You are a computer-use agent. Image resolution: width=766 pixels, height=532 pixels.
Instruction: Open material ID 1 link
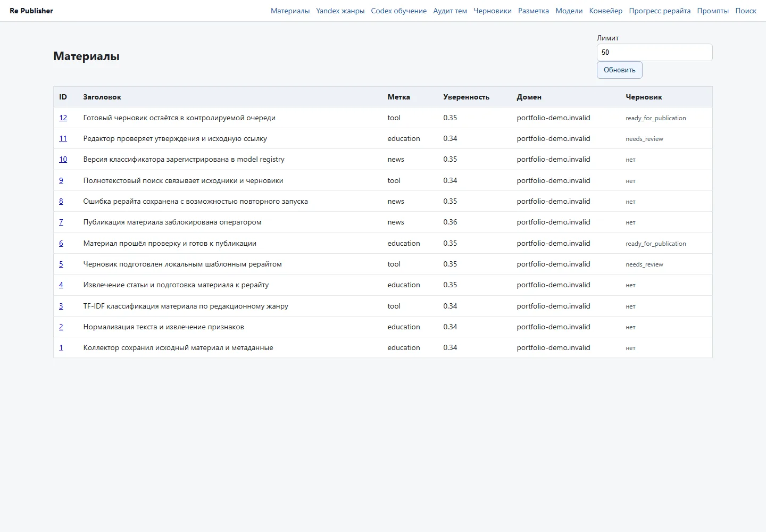point(61,347)
